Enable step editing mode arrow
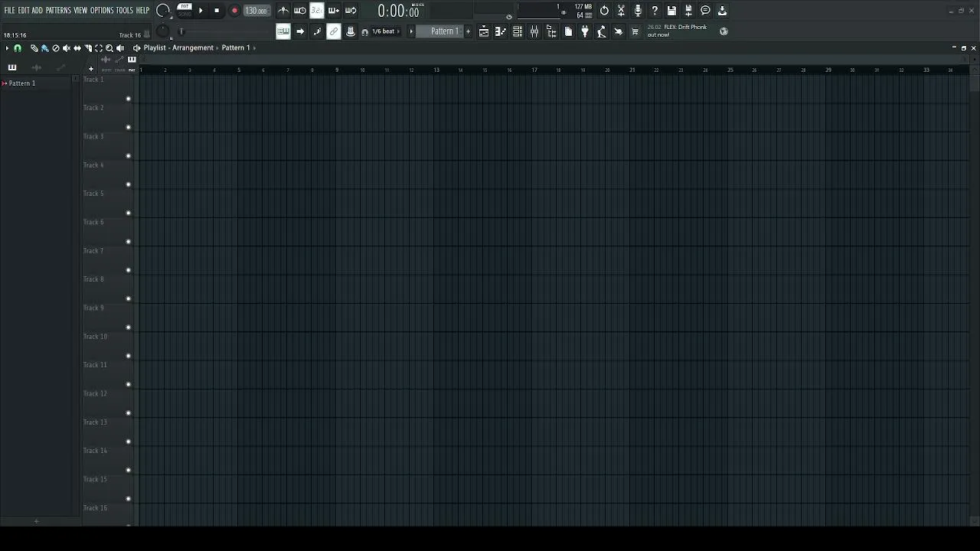The height and width of the screenshot is (551, 980). coord(300,31)
